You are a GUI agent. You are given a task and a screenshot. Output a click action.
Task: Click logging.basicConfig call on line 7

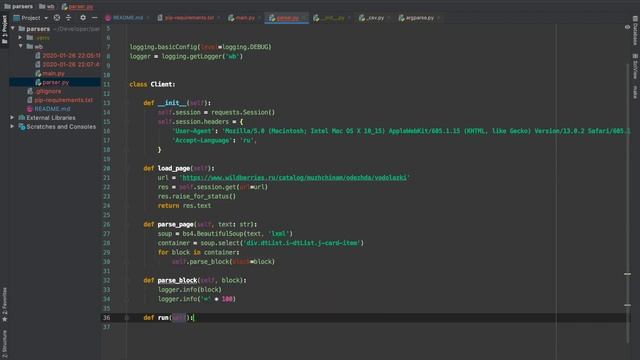click(200, 47)
